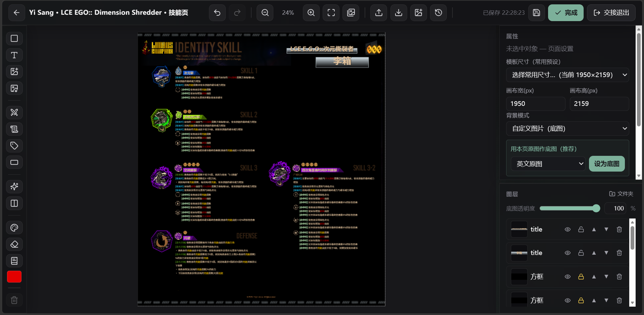
Task: Select the Eraser tool
Action: pyautogui.click(x=14, y=244)
